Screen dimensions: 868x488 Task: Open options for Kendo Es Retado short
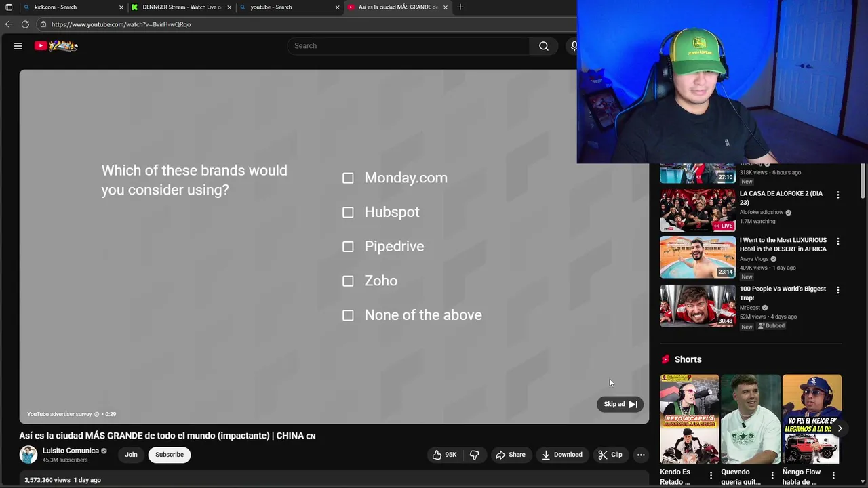click(711, 476)
